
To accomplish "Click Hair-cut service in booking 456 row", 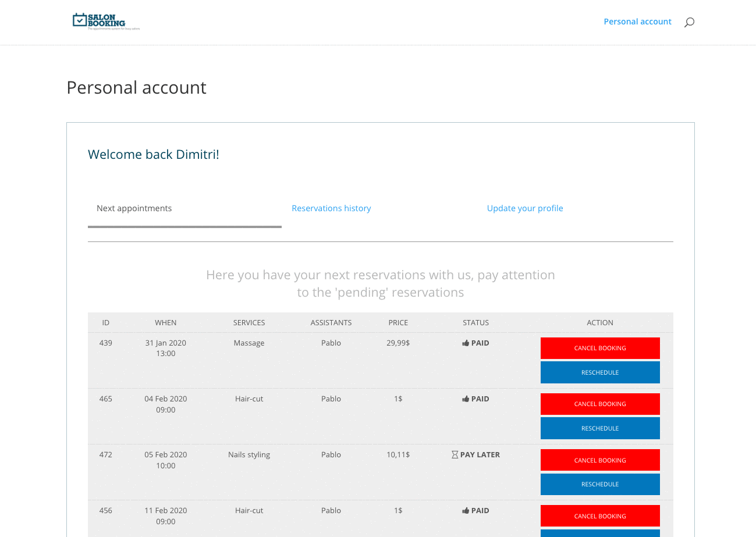I will [x=249, y=510].
